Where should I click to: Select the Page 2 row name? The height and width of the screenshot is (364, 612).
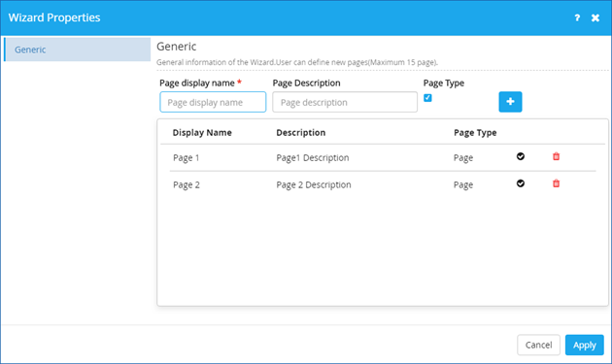[187, 185]
